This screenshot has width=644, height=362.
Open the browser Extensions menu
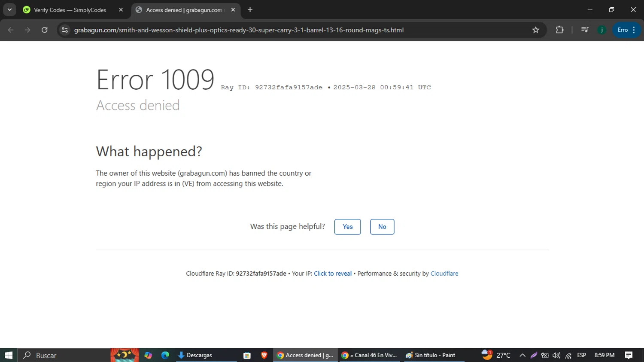coord(559,30)
